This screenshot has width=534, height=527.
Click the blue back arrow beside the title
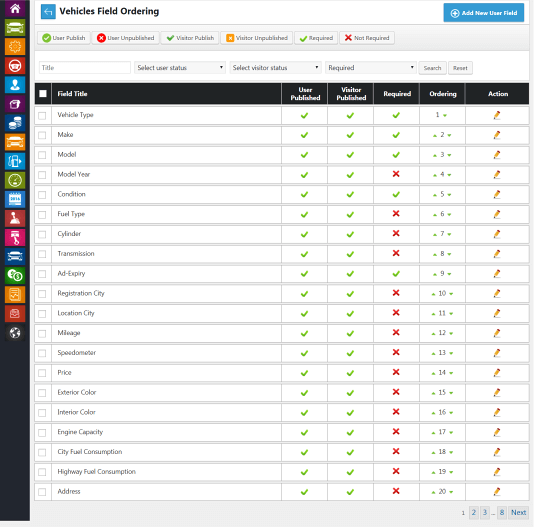[x=48, y=12]
